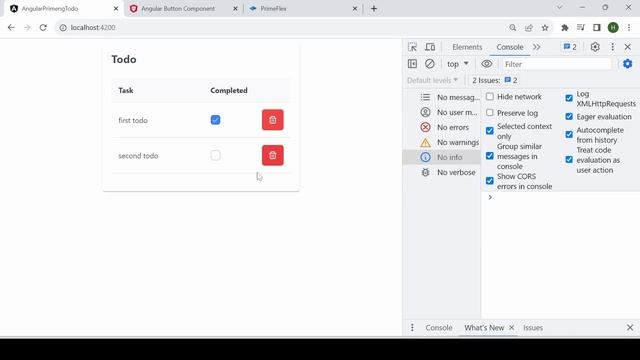640x360 pixels.
Task: Close the Angular Button Component tab
Action: point(235,9)
